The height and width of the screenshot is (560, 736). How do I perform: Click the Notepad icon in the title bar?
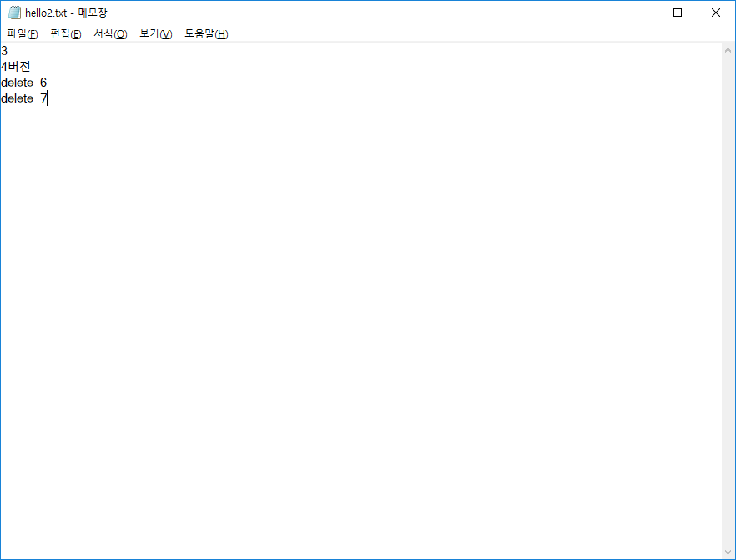pos(14,13)
